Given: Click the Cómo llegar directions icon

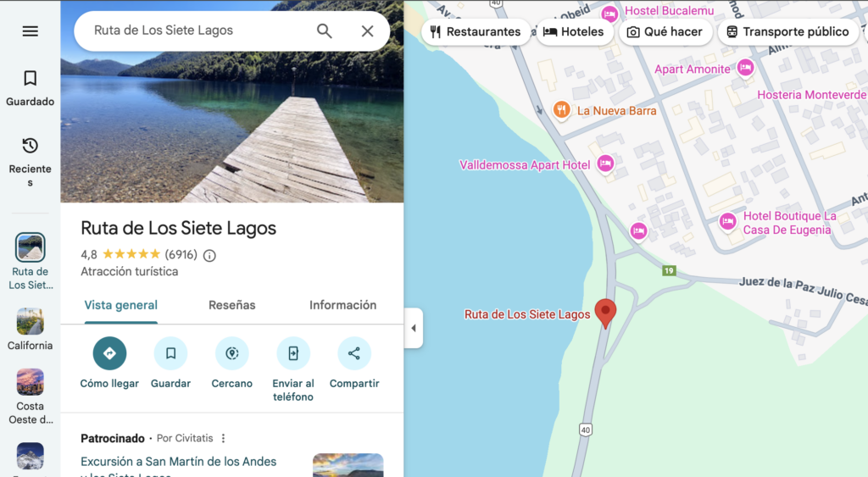Looking at the screenshot, I should [x=109, y=353].
